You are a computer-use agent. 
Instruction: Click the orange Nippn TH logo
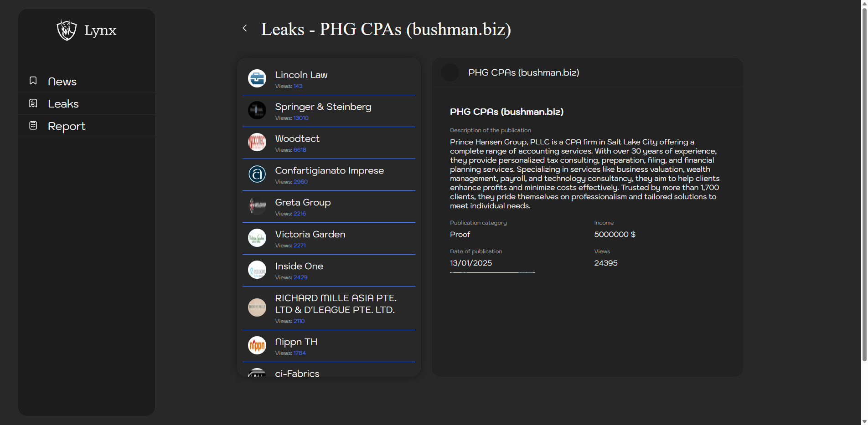pyautogui.click(x=257, y=345)
